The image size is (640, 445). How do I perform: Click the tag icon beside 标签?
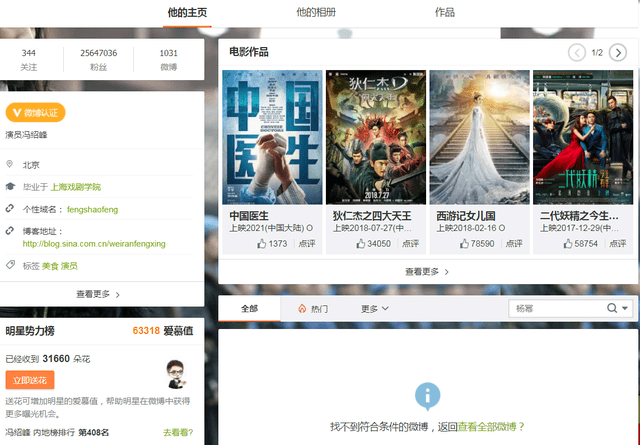(x=10, y=265)
